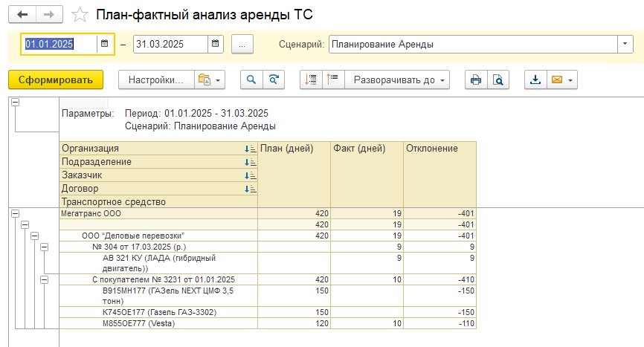Click the save report download icon
This screenshot has height=347, width=644.
(535, 80)
